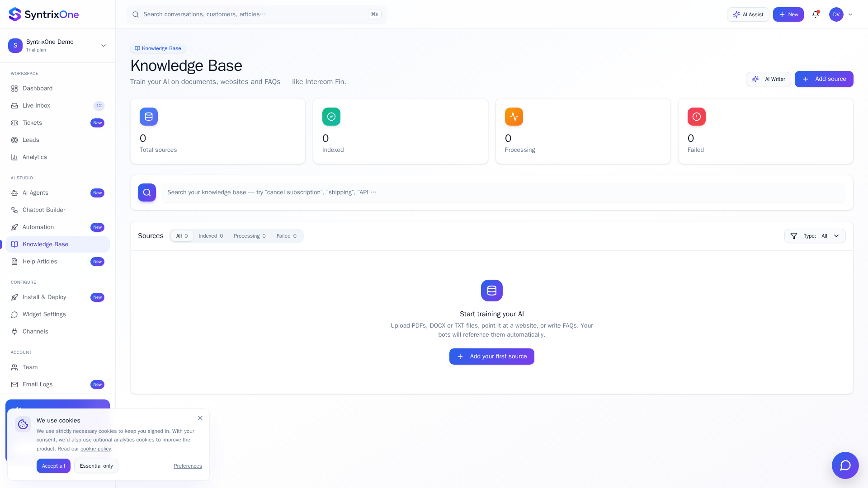Click the Total sources database icon

click(x=149, y=117)
